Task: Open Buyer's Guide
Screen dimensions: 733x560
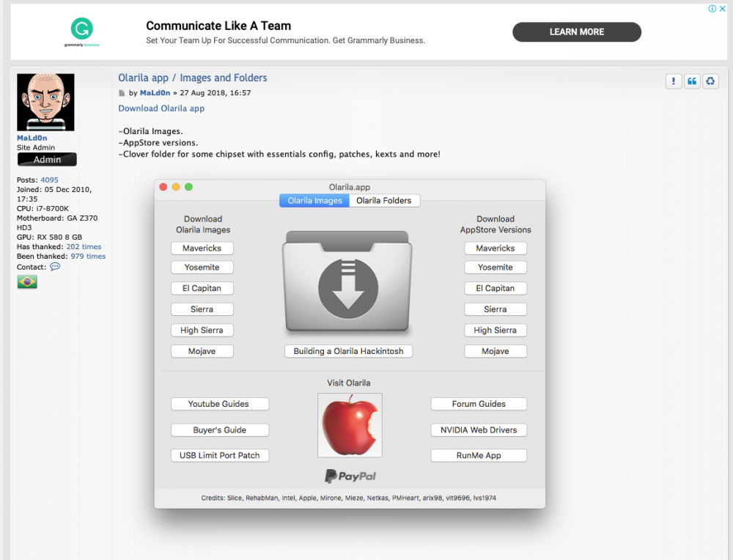Action: 220,430
